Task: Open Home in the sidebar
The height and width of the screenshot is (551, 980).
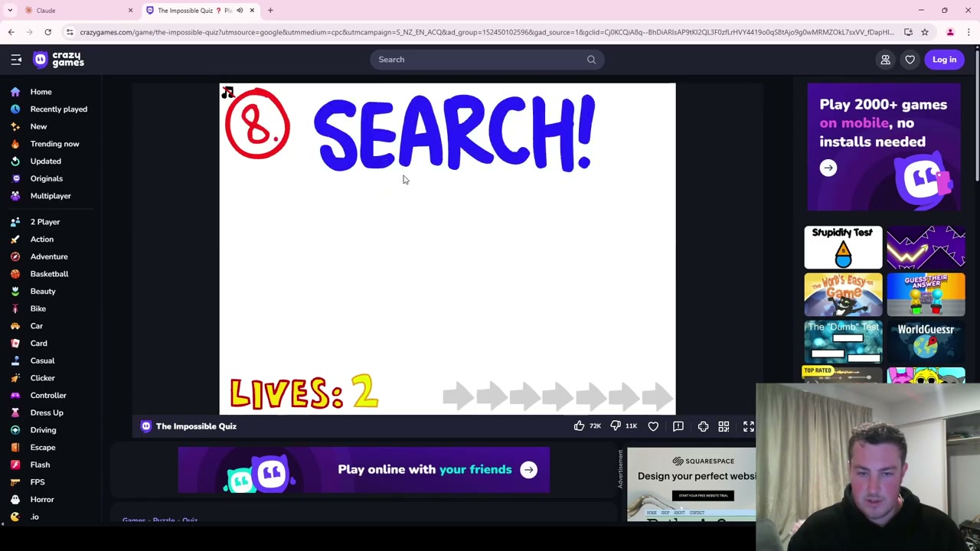Action: point(41,92)
